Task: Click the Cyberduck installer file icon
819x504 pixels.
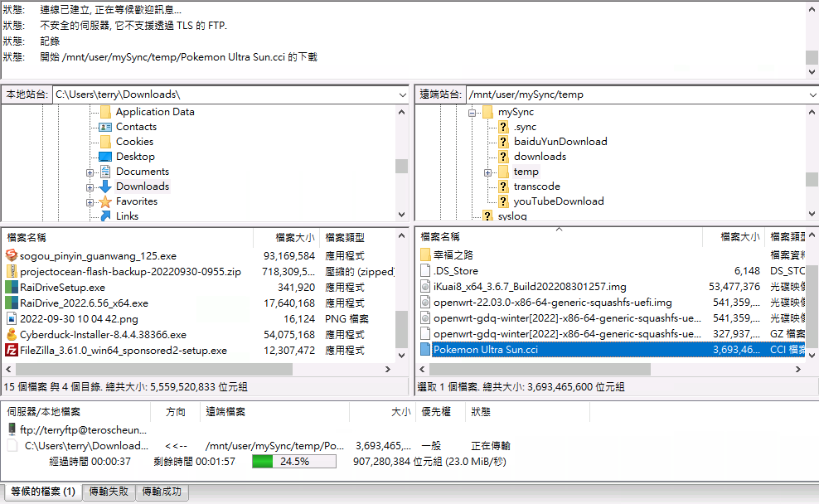Action: [x=12, y=335]
